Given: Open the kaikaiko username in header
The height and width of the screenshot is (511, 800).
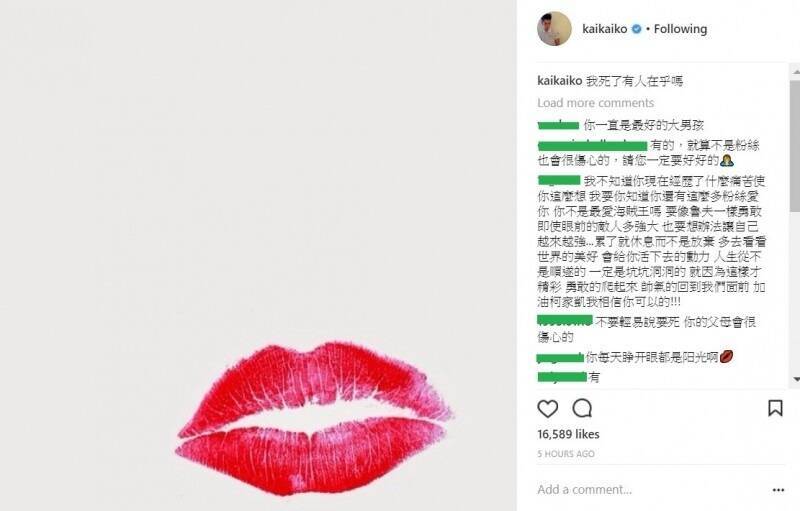Looking at the screenshot, I should pyautogui.click(x=605, y=29).
